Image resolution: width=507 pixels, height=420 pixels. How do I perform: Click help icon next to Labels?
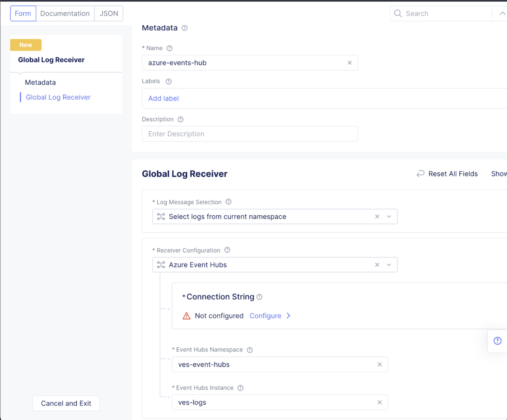click(169, 81)
